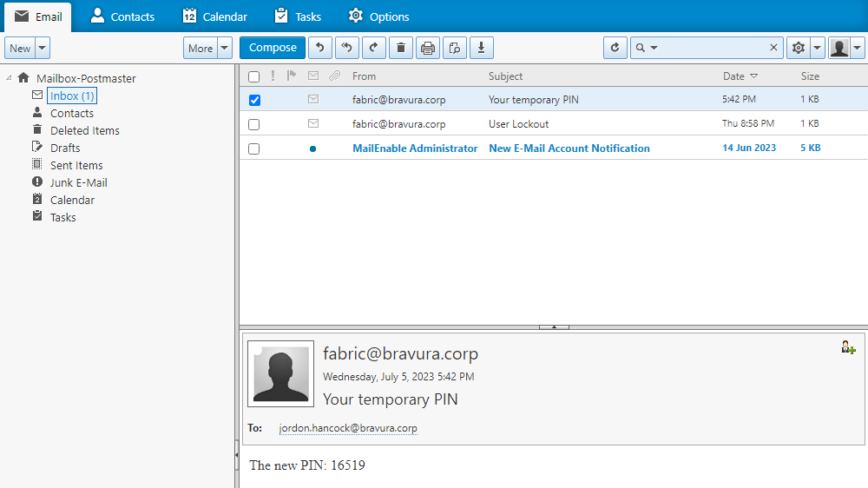This screenshot has height=488, width=868.
Task: Click the Reply All icon in toolbar
Action: pos(347,48)
